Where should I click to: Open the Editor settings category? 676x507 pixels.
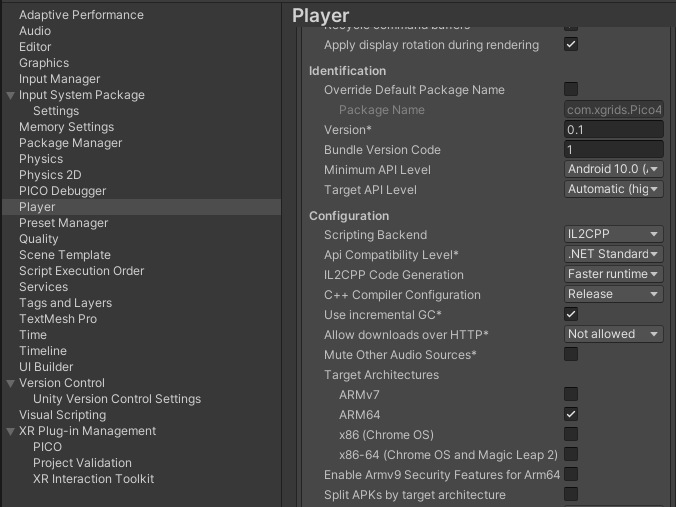[35, 47]
